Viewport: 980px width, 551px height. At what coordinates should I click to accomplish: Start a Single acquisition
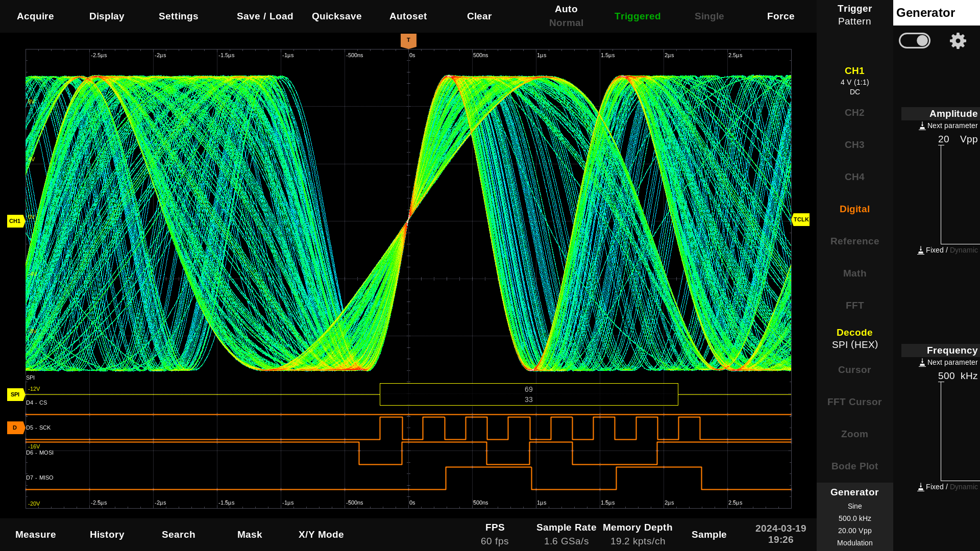(x=709, y=16)
